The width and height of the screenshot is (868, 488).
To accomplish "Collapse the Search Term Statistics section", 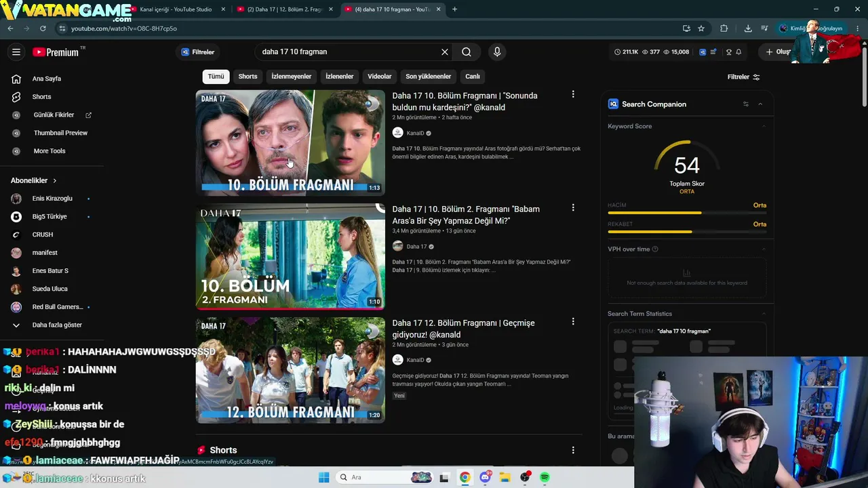I will point(764,314).
